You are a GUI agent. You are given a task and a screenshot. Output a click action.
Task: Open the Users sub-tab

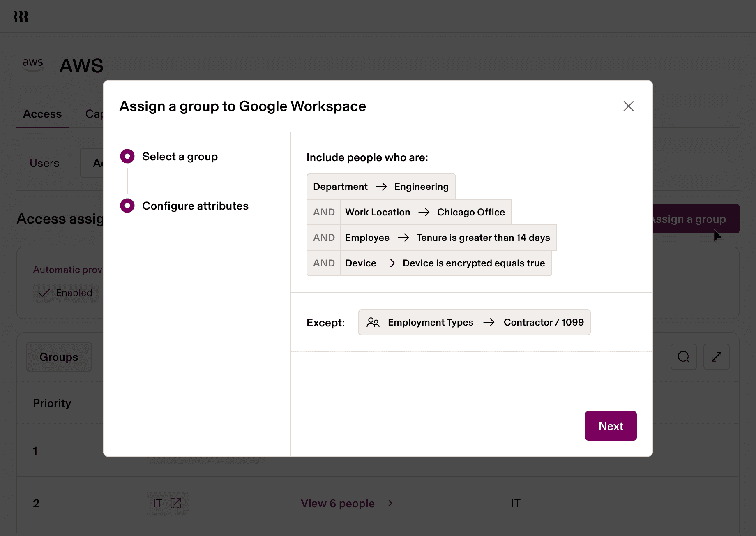click(x=44, y=163)
